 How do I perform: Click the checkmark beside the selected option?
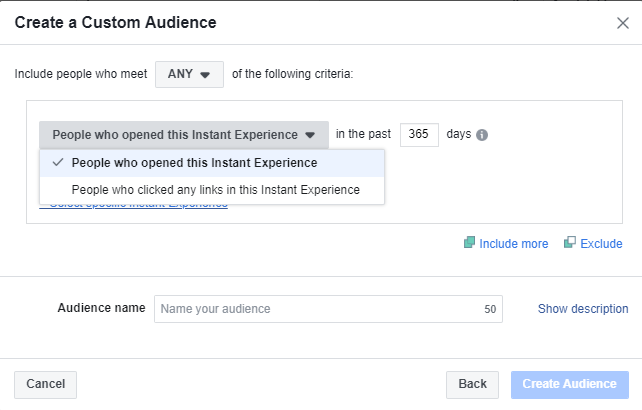58,163
